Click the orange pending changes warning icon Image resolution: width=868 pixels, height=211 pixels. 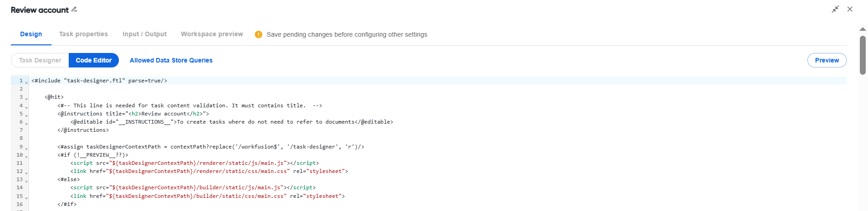259,34
